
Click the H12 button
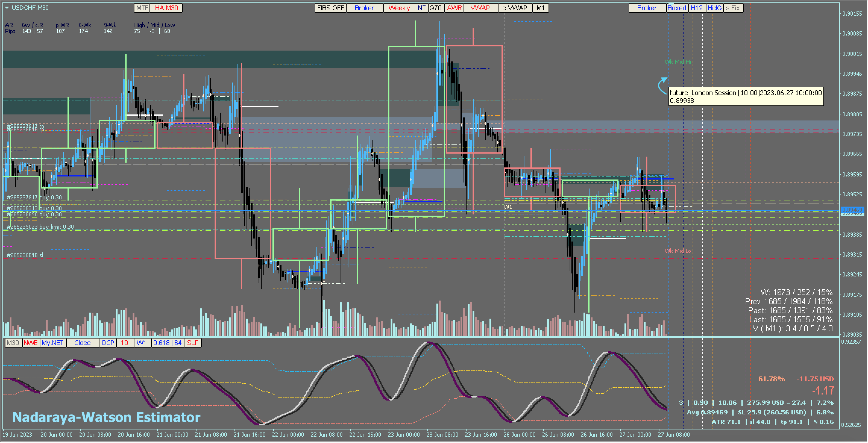(x=697, y=8)
